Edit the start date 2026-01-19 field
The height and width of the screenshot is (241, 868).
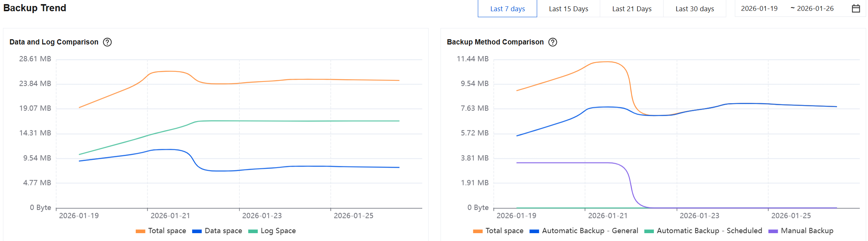point(759,9)
